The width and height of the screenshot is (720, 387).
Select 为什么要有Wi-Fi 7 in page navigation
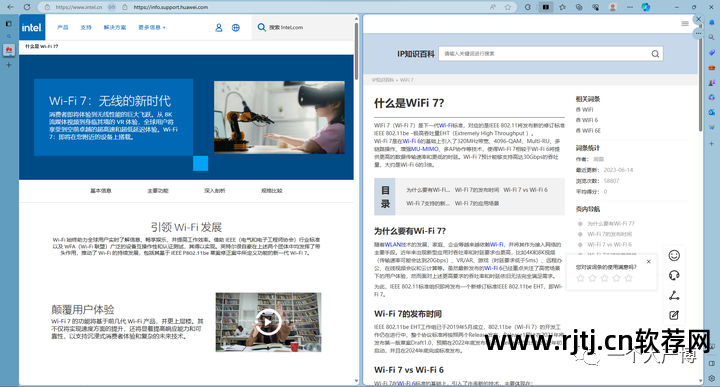611,224
